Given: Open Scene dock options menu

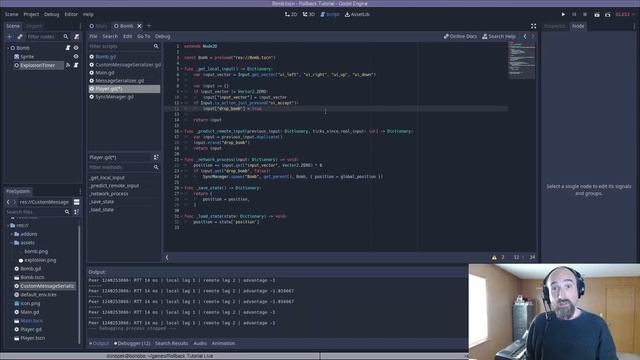Looking at the screenshot, I should coord(80,26).
